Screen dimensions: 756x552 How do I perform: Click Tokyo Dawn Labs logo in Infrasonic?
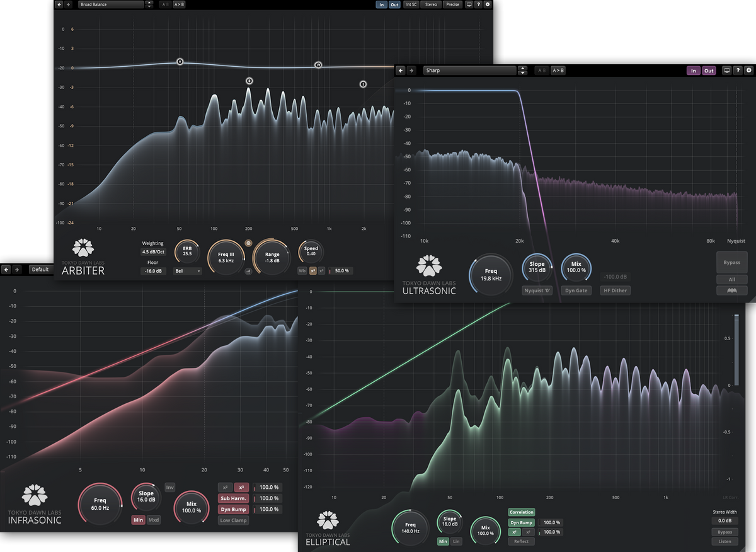point(35,496)
